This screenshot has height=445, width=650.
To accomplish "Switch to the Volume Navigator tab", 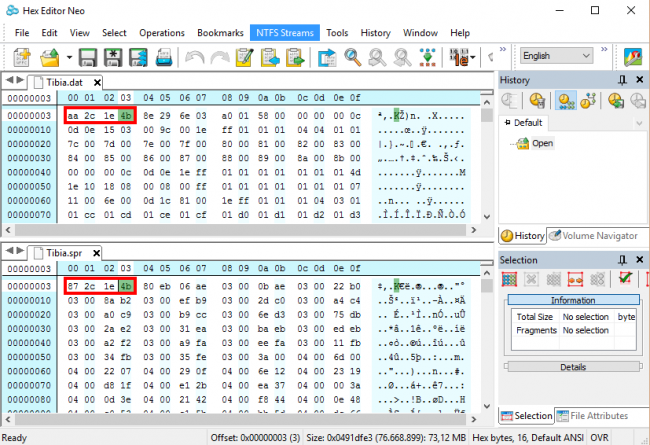I will click(x=594, y=236).
